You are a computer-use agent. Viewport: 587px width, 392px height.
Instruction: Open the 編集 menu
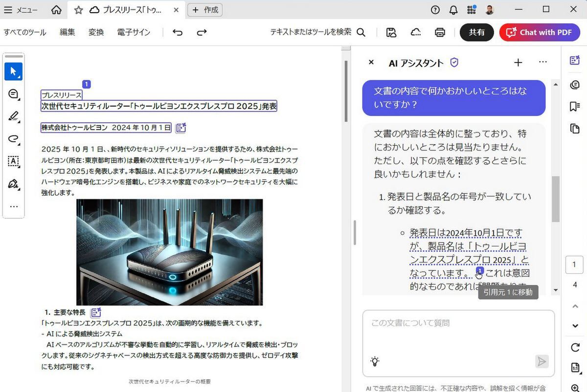[x=67, y=32]
